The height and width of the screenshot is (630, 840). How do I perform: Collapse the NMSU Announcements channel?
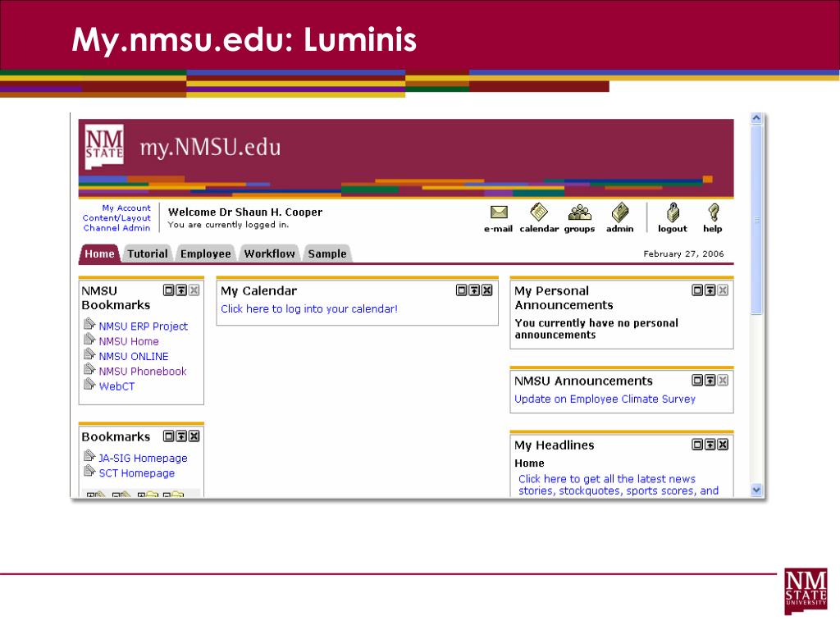coord(710,381)
